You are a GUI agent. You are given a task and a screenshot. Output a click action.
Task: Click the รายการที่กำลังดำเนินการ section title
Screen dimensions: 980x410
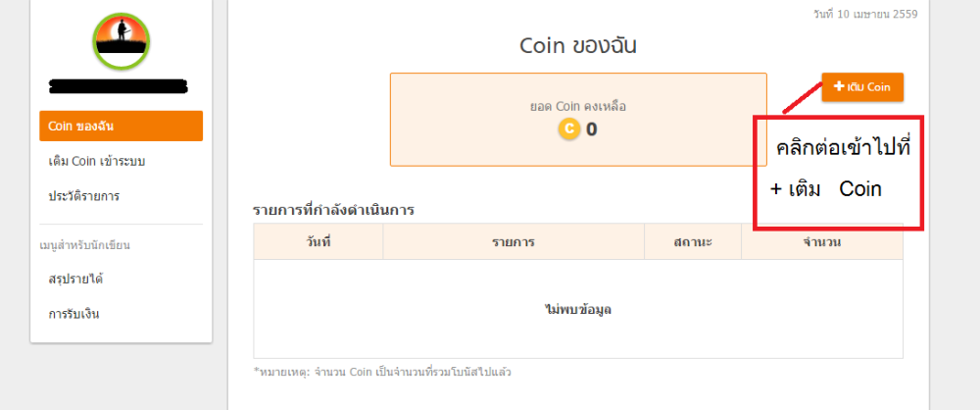click(x=344, y=210)
